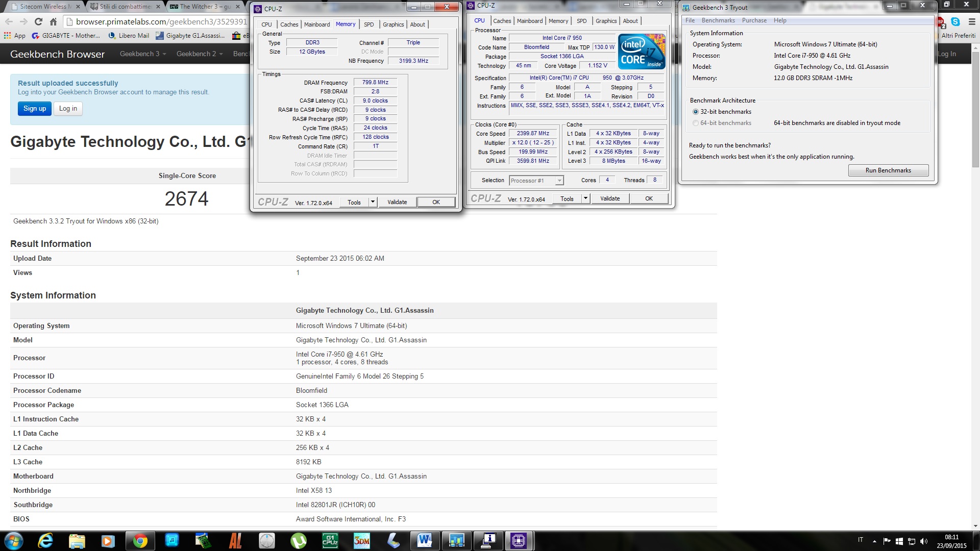Open Windows Media Player taskbar icon
Viewport: 980px width, 551px height.
(x=108, y=541)
